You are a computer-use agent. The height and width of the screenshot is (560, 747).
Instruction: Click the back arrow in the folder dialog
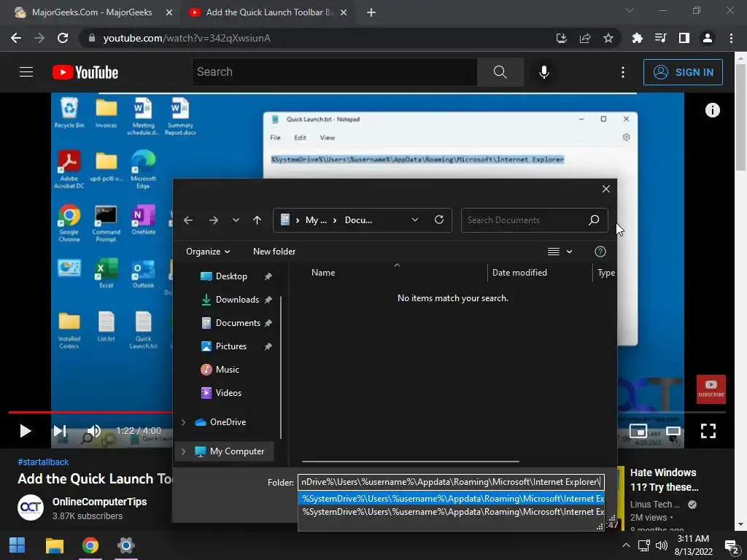(x=188, y=220)
